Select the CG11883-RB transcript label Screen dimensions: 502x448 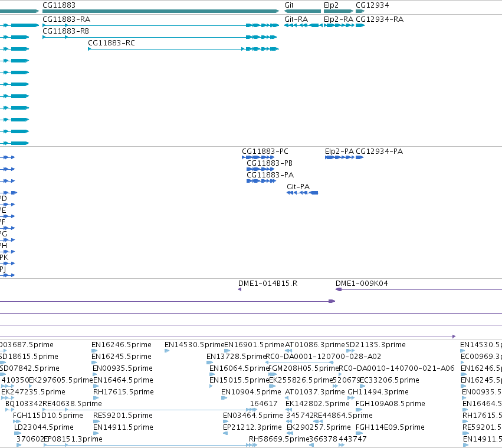65,31
